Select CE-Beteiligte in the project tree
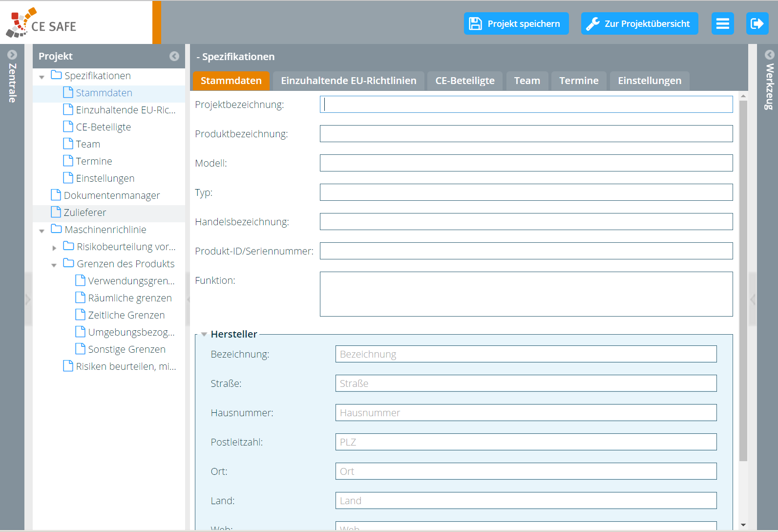The height and width of the screenshot is (532, 778). [x=103, y=127]
